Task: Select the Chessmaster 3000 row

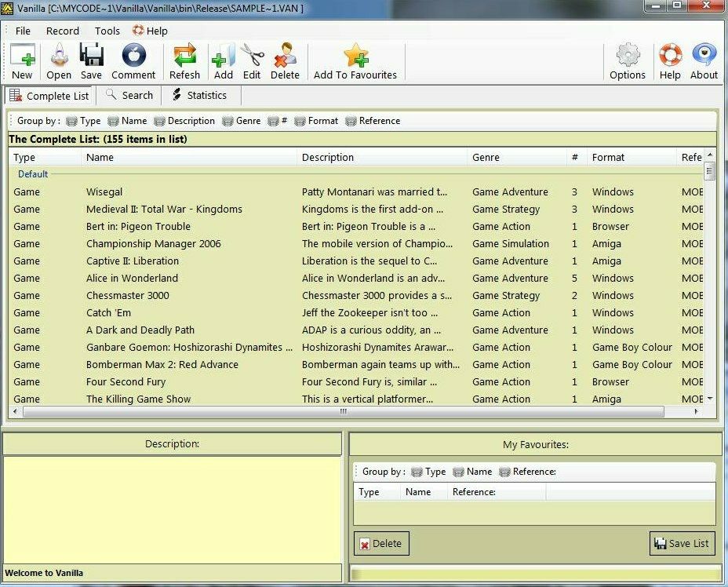Action: [127, 296]
